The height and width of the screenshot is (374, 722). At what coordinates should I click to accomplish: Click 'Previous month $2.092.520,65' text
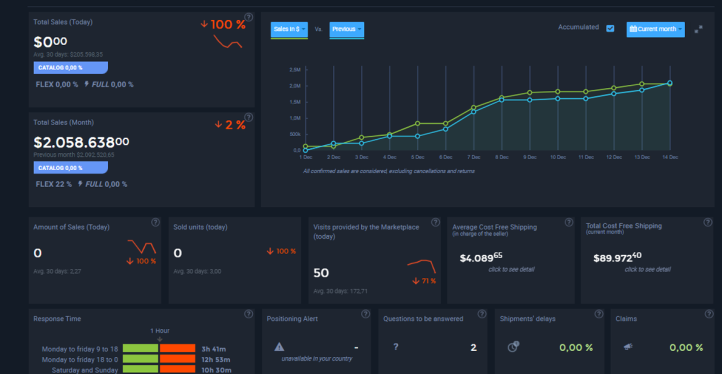pyautogui.click(x=74, y=155)
